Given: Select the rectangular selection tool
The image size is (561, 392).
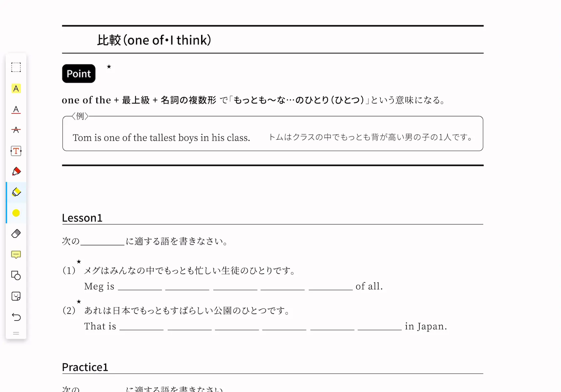Looking at the screenshot, I should point(16,67).
